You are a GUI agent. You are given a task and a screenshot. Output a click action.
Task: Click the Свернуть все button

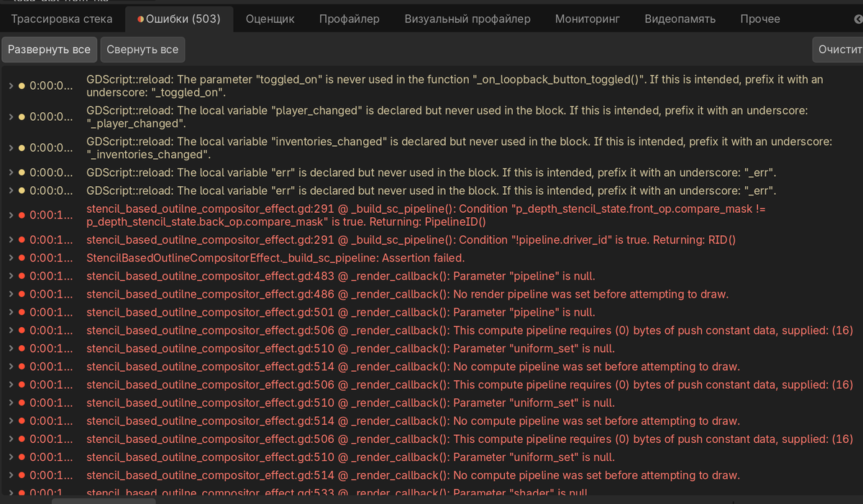[x=142, y=50]
